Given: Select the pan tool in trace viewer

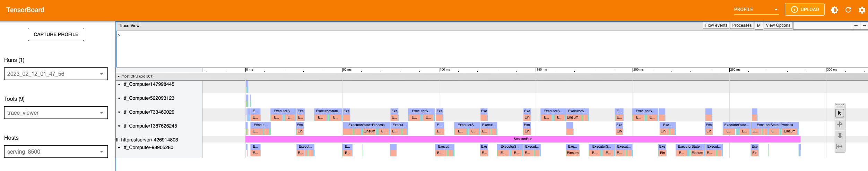Looking at the screenshot, I should tap(840, 124).
